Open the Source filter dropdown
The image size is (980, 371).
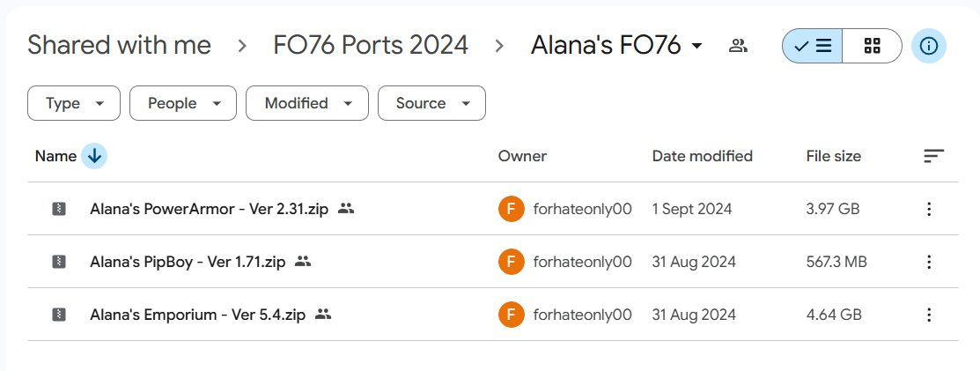point(431,103)
